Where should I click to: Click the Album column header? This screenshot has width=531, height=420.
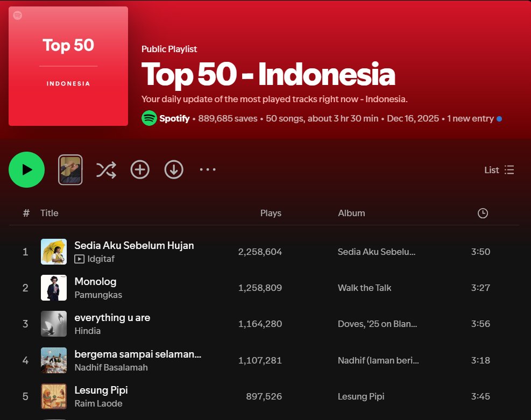pos(351,213)
